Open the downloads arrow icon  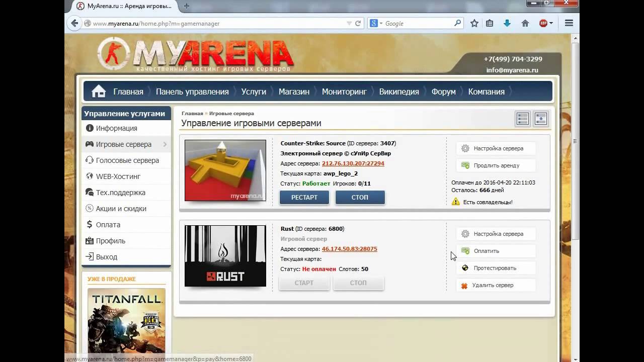pos(507,23)
